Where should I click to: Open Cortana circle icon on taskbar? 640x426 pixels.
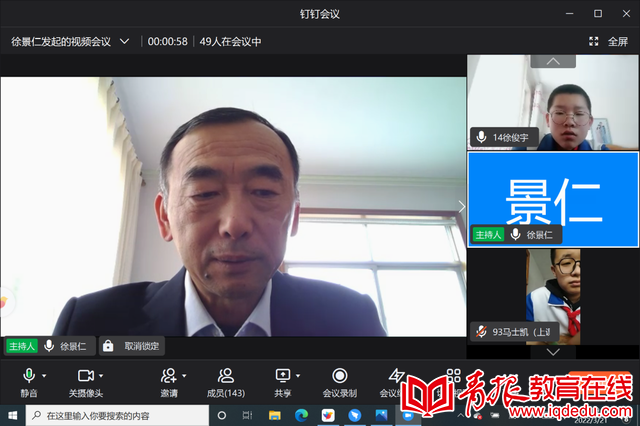coord(222,415)
